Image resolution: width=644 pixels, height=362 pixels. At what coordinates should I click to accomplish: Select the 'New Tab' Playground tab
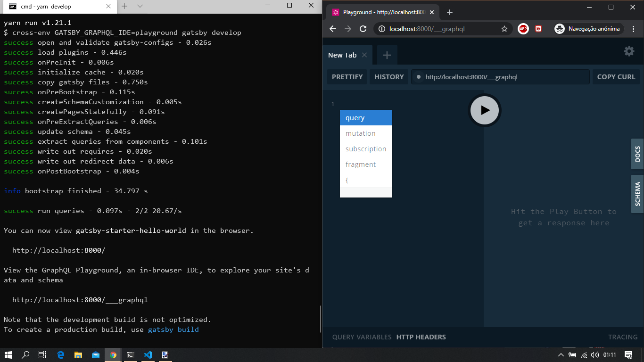(342, 55)
